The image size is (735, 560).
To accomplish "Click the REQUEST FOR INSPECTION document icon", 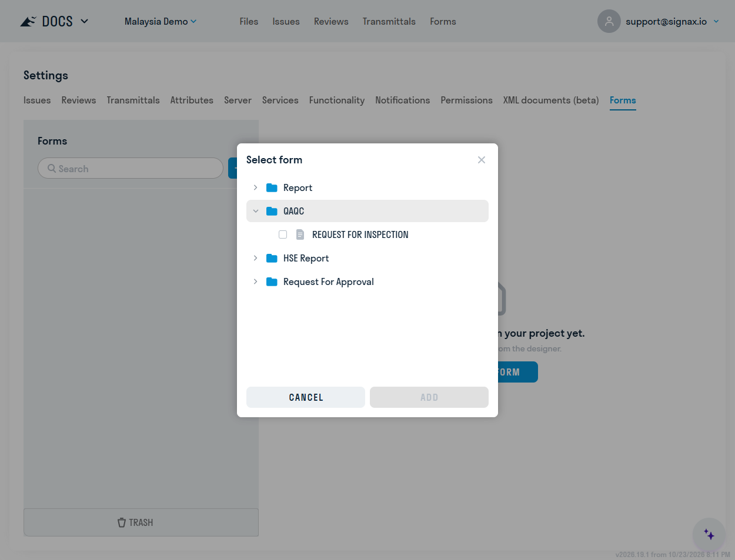I will click(300, 234).
